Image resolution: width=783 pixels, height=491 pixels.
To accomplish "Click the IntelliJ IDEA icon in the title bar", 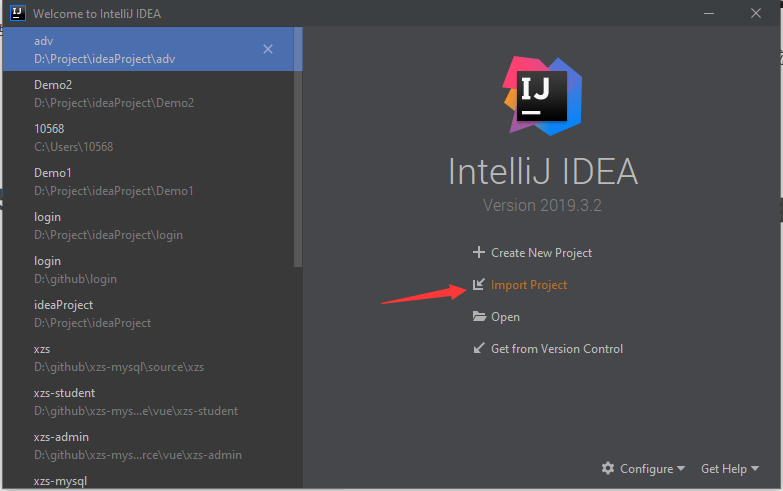I will pyautogui.click(x=17, y=13).
